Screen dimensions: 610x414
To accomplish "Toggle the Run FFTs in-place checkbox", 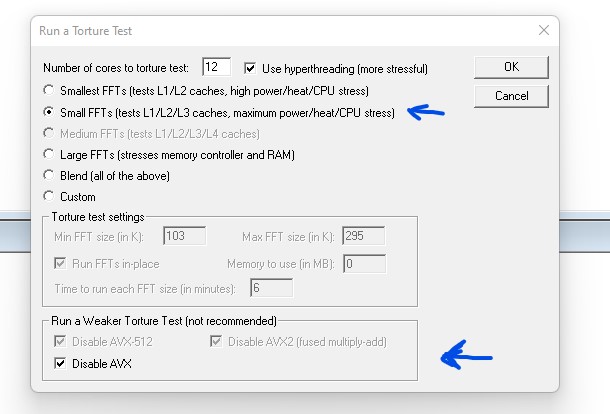I will click(x=60, y=264).
